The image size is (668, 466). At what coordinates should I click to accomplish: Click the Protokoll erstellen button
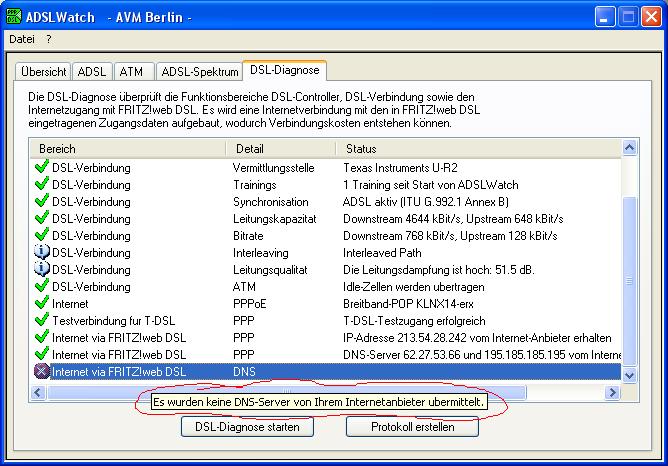pyautogui.click(x=412, y=427)
